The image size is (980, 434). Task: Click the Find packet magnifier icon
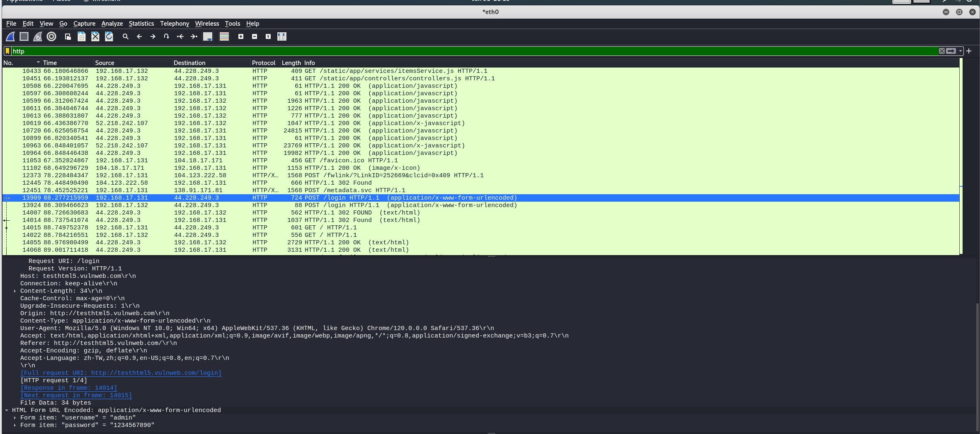click(x=126, y=36)
